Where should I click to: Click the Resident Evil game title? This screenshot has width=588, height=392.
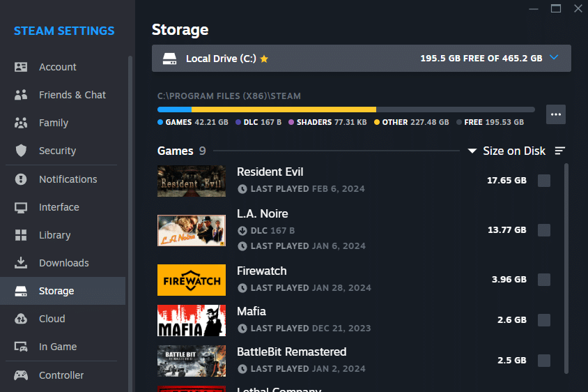[270, 172]
